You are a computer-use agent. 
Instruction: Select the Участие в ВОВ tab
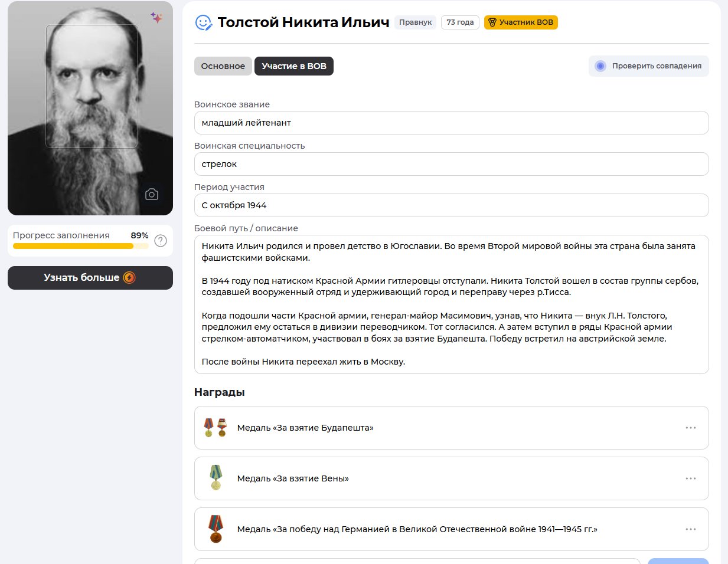[294, 66]
